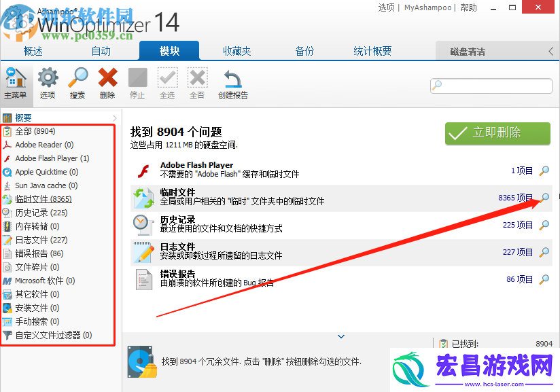
Task: View details of Adobe Flash Player results
Action: 544,171
